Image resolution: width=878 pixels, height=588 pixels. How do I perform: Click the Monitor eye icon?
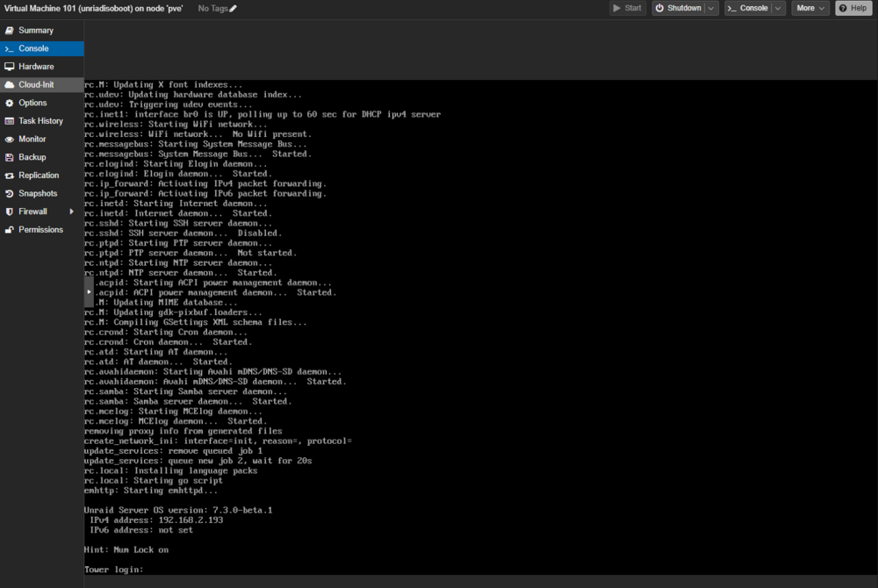point(10,140)
